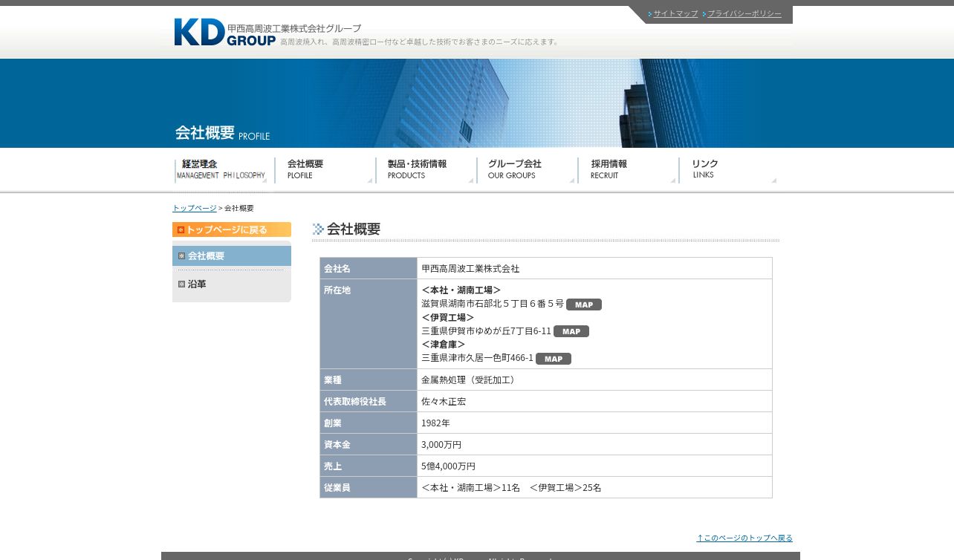Open the 採用情報 RECRUIT menu item
The width and height of the screenshot is (954, 560).
tap(628, 170)
